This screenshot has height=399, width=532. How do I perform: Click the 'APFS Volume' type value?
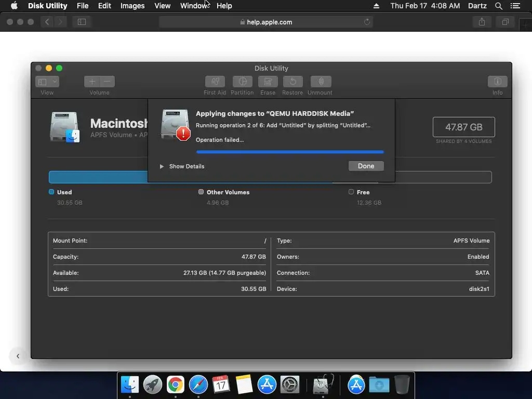(472, 241)
